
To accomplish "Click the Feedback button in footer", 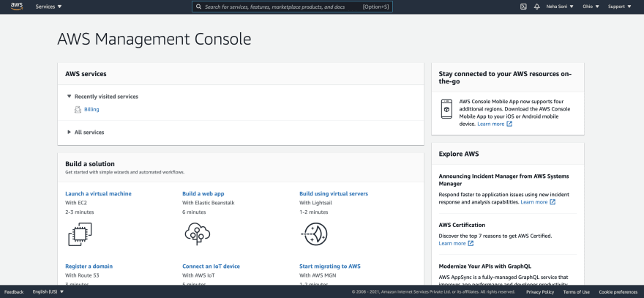I will click(14, 292).
